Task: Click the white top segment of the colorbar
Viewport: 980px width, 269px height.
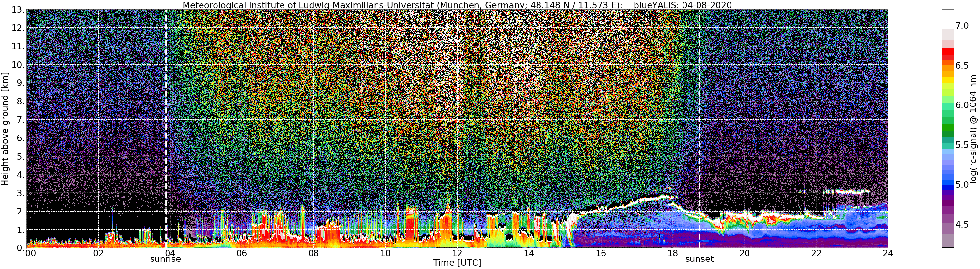Action: click(x=947, y=19)
